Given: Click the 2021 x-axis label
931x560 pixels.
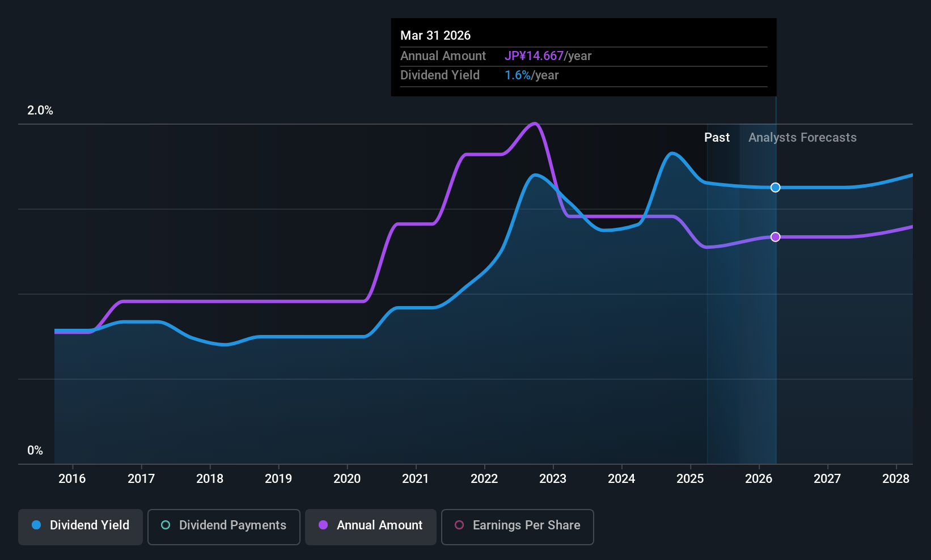Looking at the screenshot, I should pyautogui.click(x=416, y=479).
